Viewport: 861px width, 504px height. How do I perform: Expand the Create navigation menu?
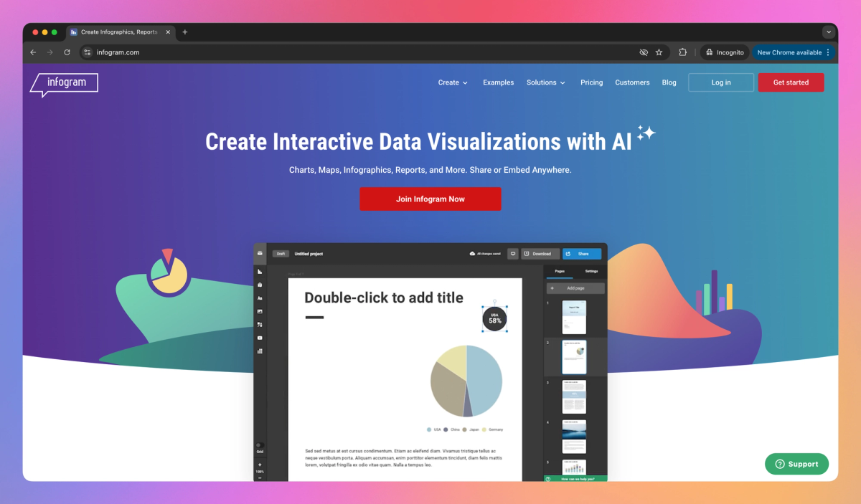[x=452, y=82]
